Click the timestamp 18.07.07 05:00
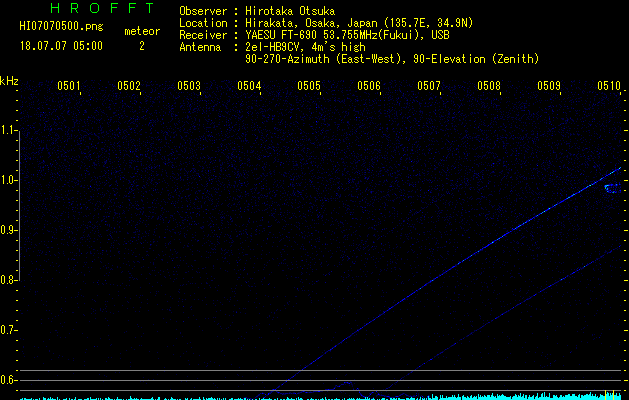629x400 pixels. pyautogui.click(x=61, y=46)
